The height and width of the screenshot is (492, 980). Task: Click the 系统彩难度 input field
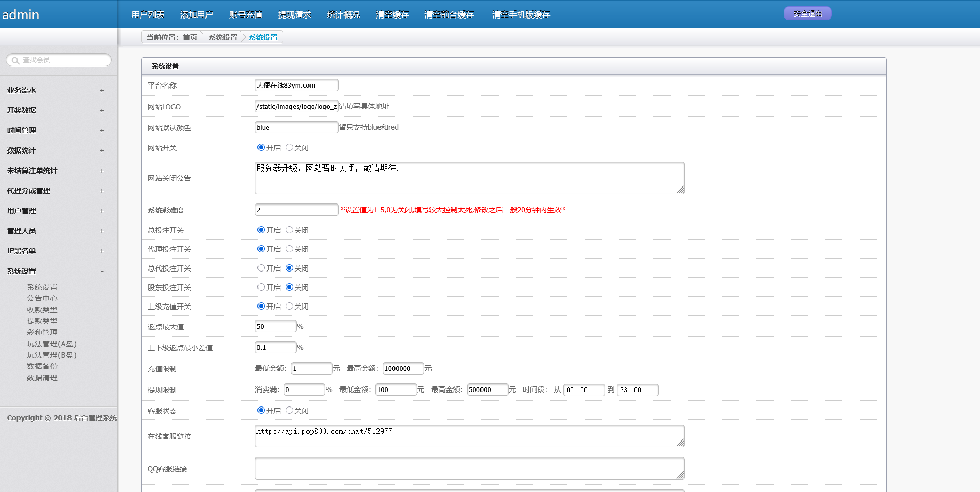[x=297, y=210]
